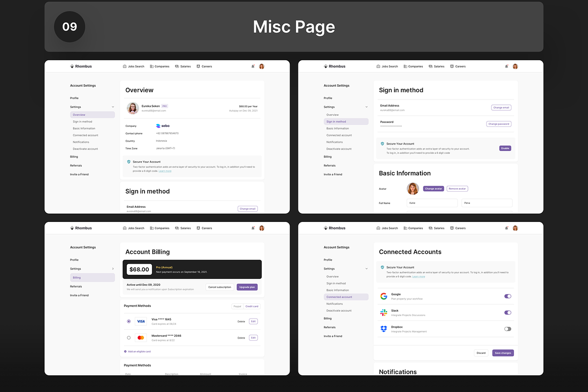Click the shield icon in the Overview Secure Your Account box
588x392 pixels.
pyautogui.click(x=129, y=162)
